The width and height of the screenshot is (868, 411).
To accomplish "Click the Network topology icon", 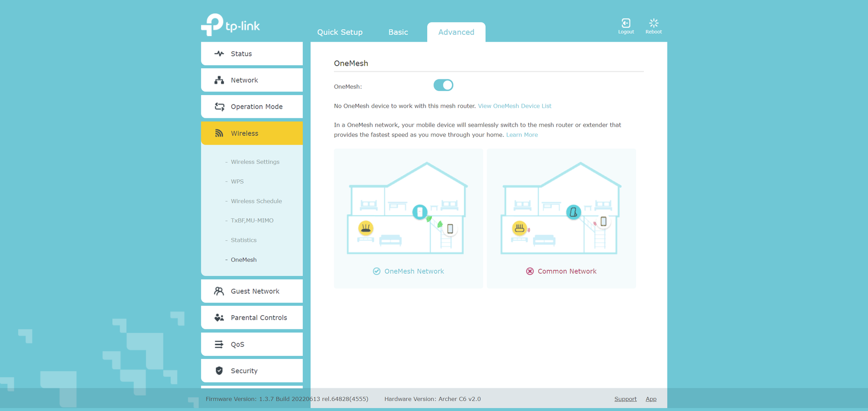I will [219, 80].
